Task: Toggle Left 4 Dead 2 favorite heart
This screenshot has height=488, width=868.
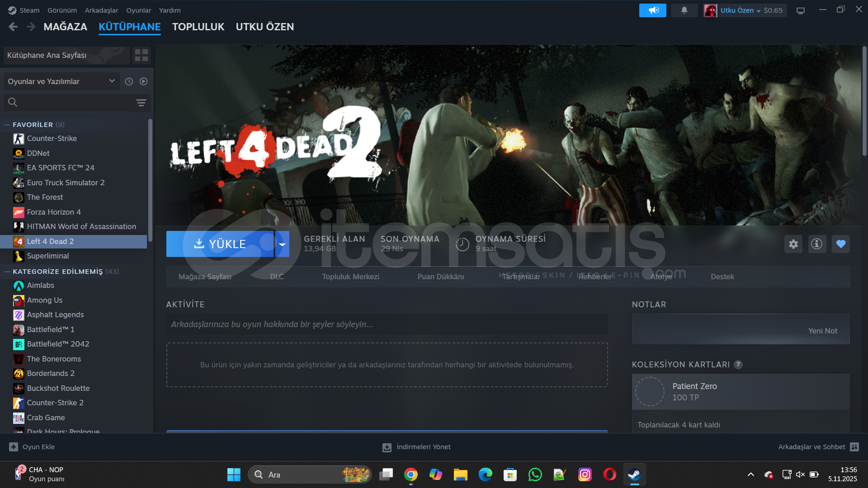Action: pyautogui.click(x=841, y=244)
